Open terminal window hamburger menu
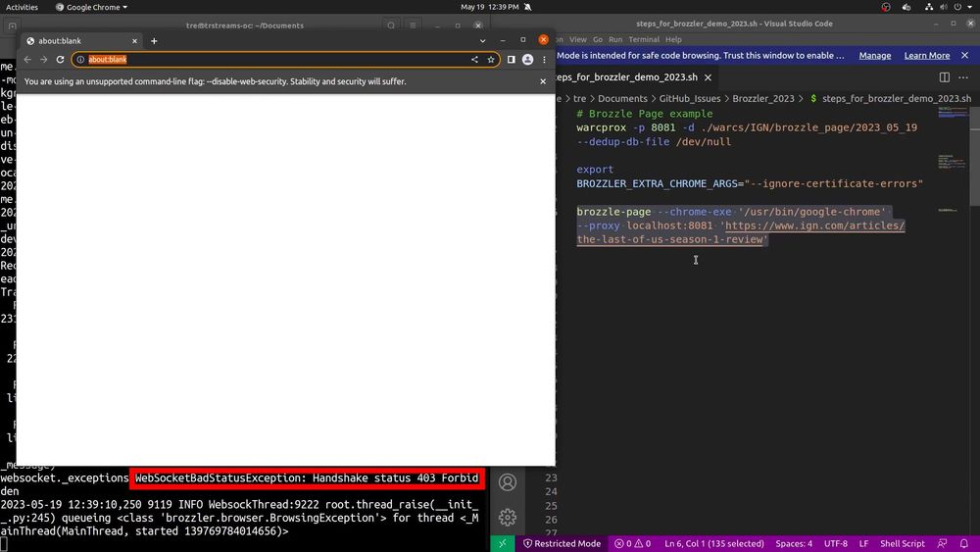 click(x=413, y=25)
